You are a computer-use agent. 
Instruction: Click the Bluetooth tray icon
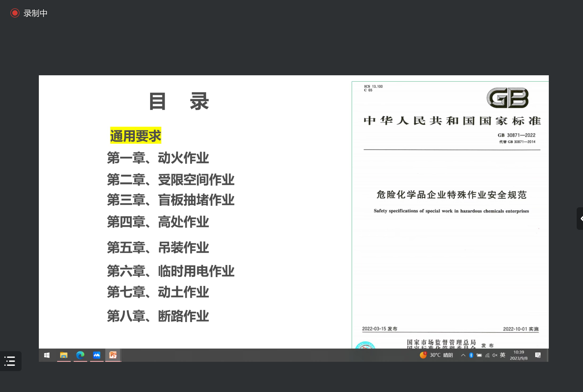pos(471,355)
